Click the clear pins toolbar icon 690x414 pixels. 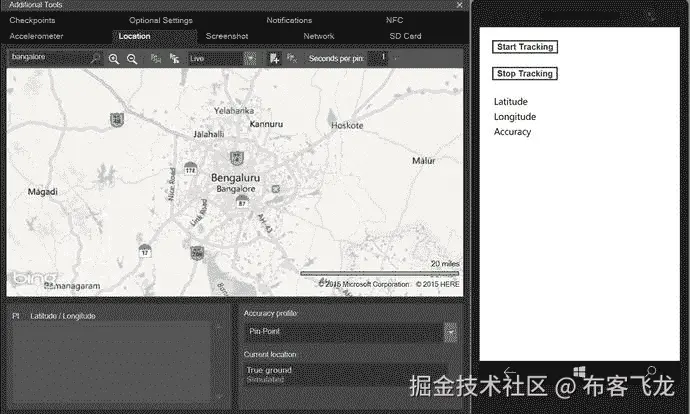[x=174, y=59]
